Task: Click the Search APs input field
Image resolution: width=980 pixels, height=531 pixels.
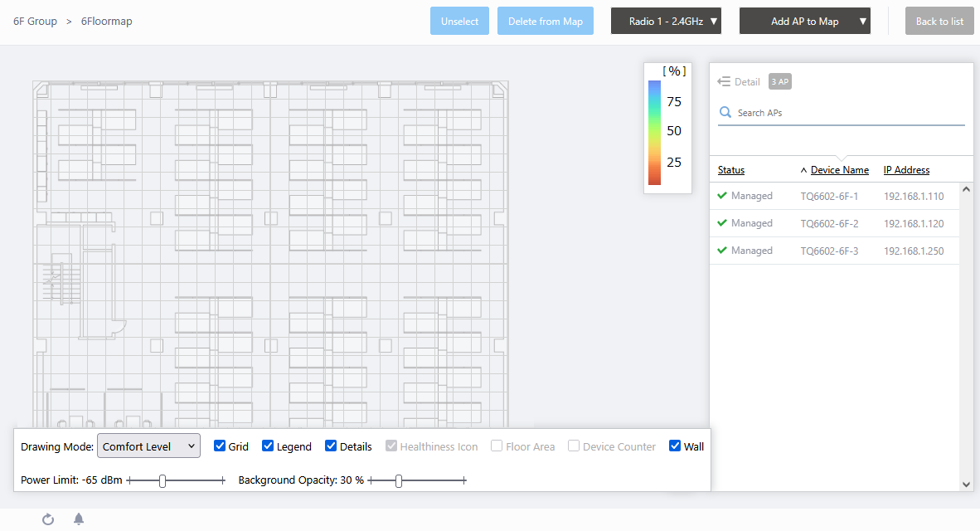Action: 846,113
